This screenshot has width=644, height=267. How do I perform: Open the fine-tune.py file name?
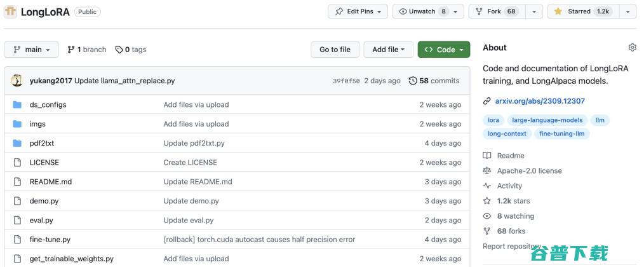50,240
